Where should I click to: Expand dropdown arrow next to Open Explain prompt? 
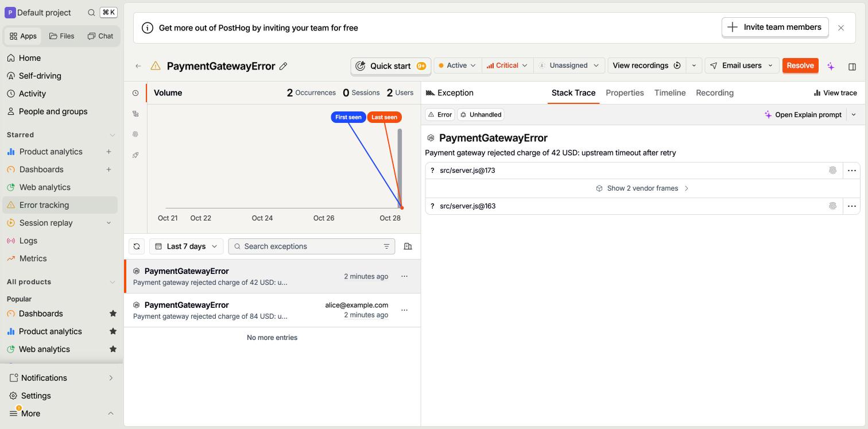point(854,115)
